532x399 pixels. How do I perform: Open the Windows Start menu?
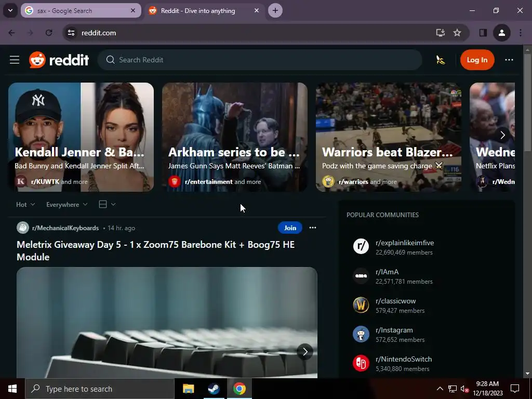click(12, 389)
